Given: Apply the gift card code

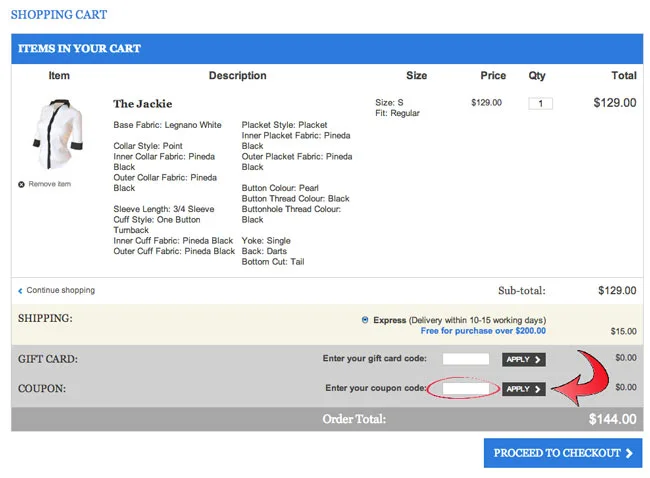Looking at the screenshot, I should [x=523, y=359].
